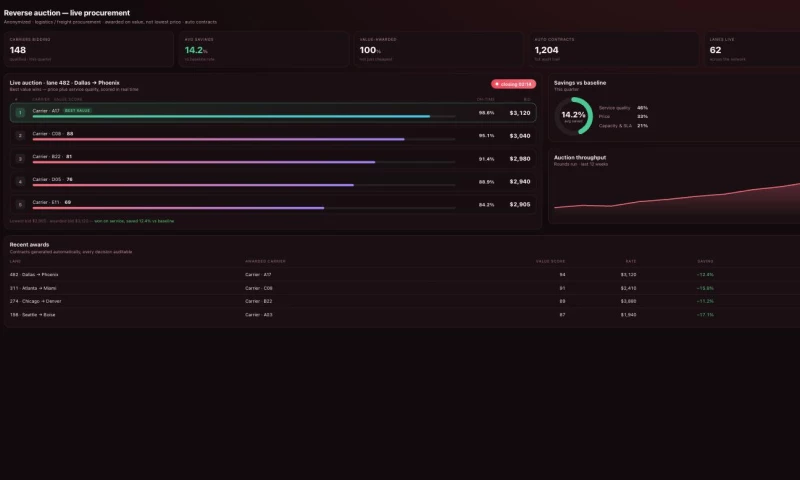Screen dimensions: 800x480
Task: Click the Auction throughput line chart
Action: tap(677, 196)
